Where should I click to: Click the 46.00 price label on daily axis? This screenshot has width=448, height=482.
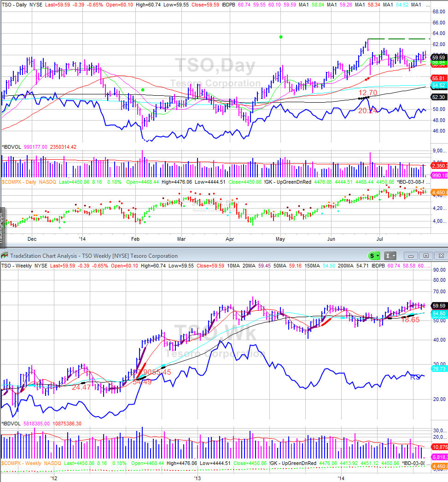[x=439, y=131]
